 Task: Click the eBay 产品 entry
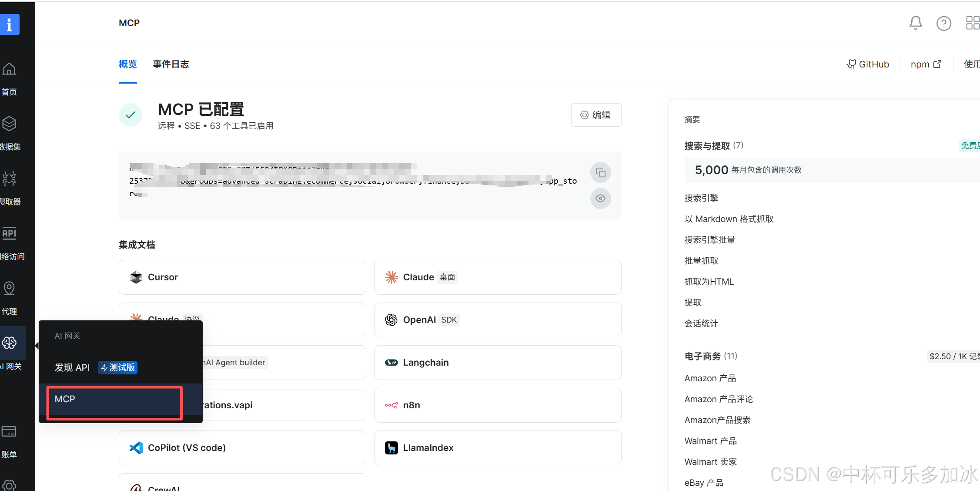click(x=704, y=483)
